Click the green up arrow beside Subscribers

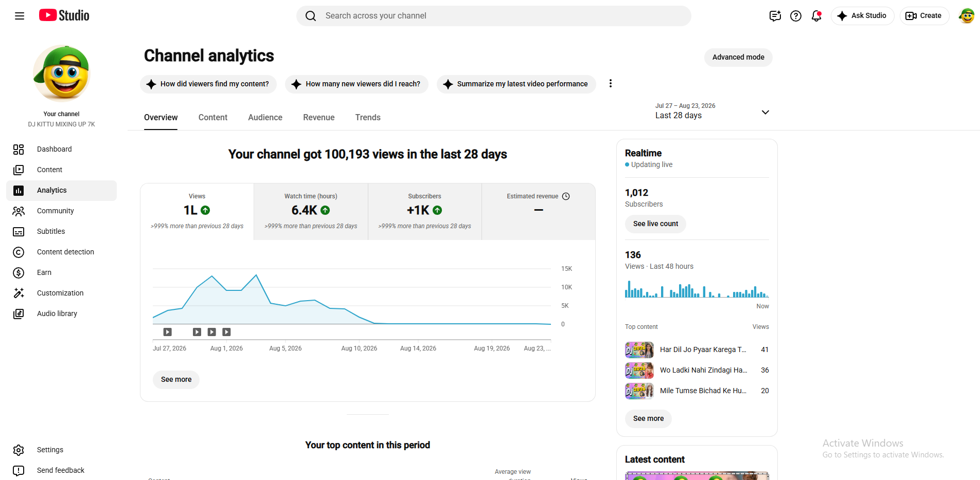[437, 210]
